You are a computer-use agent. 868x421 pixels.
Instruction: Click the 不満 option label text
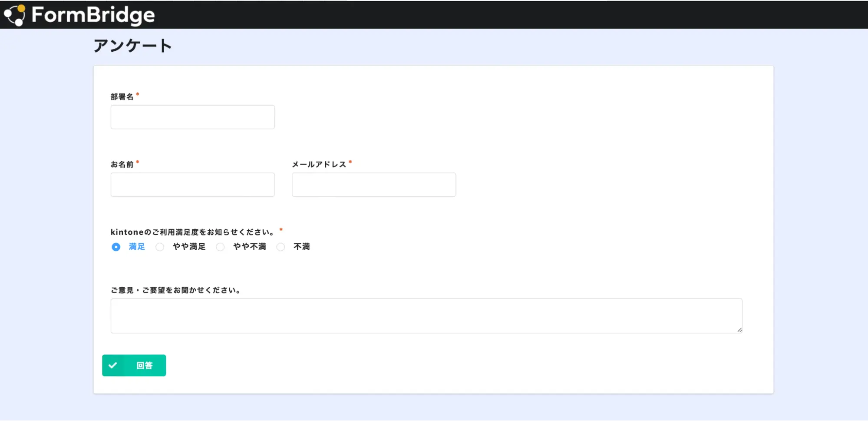pyautogui.click(x=302, y=247)
